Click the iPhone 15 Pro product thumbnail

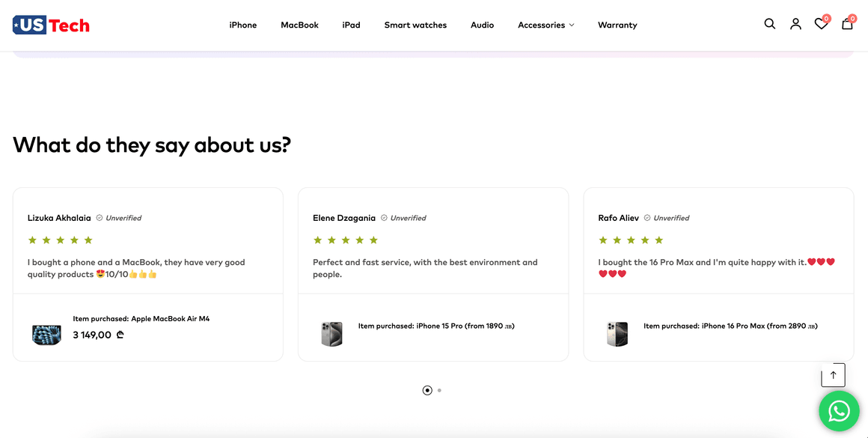331,333
